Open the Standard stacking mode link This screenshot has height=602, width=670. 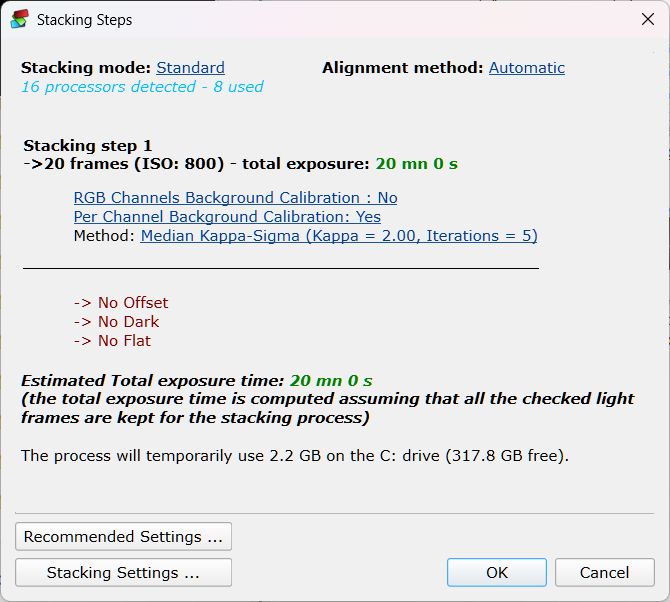coord(190,68)
